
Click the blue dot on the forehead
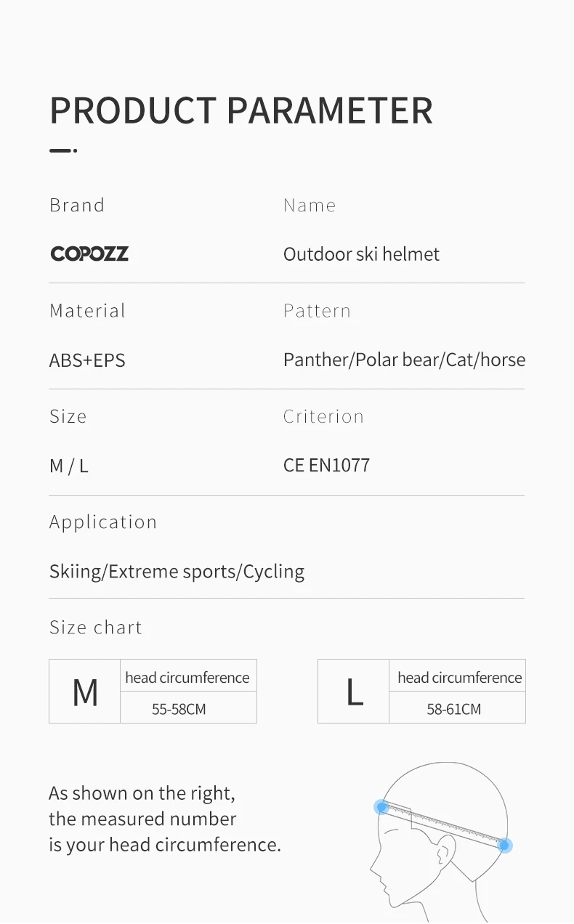(381, 806)
